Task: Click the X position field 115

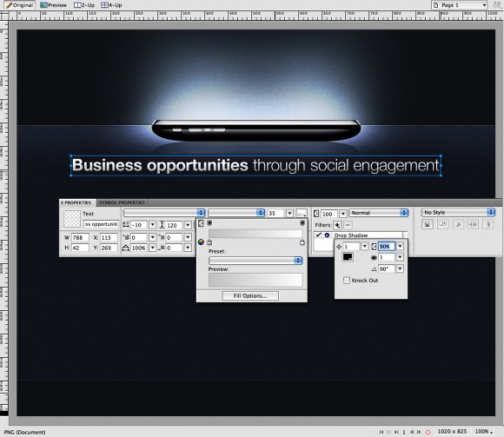Action: 109,237
